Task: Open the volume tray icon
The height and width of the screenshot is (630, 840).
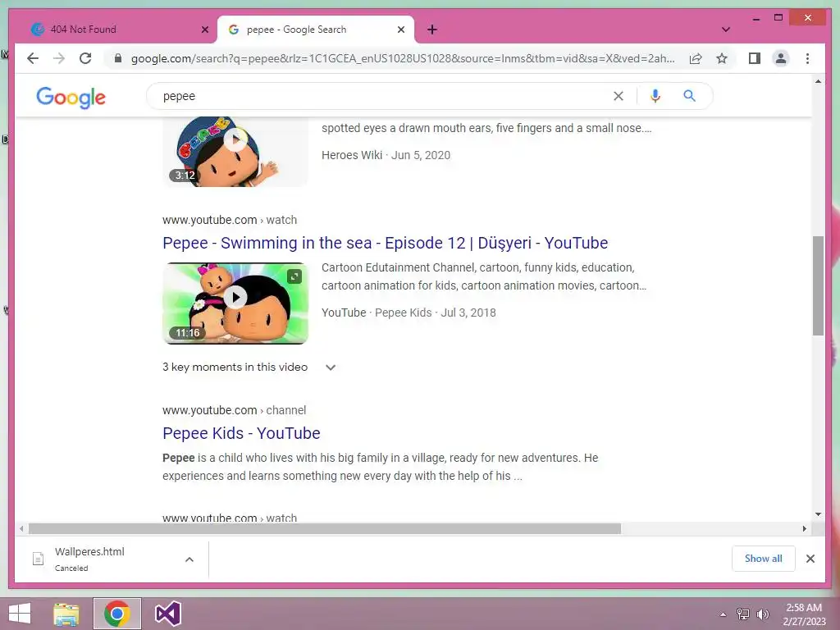Action: tap(762, 614)
